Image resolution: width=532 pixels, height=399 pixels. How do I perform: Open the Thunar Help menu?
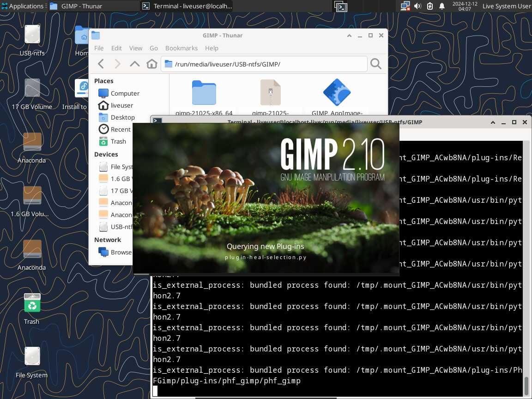click(x=212, y=48)
